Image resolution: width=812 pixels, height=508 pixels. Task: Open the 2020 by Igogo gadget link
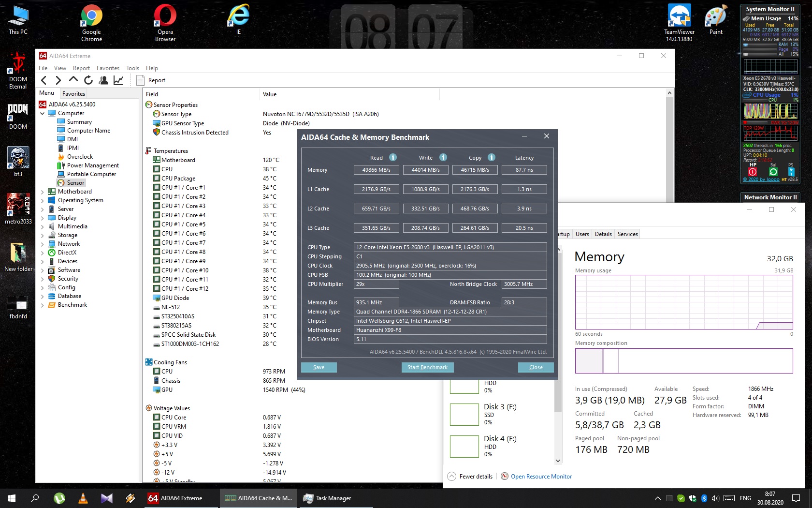tap(761, 179)
